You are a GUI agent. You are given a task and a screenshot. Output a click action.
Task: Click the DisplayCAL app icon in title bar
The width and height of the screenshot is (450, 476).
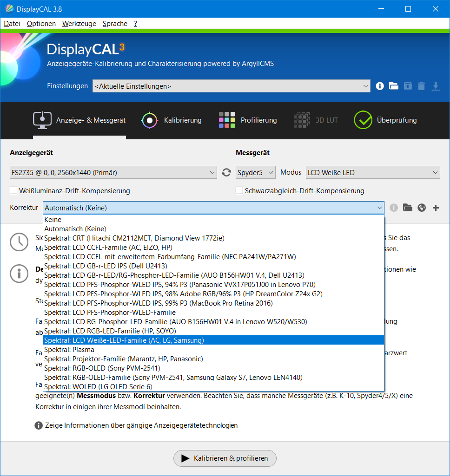(x=9, y=9)
